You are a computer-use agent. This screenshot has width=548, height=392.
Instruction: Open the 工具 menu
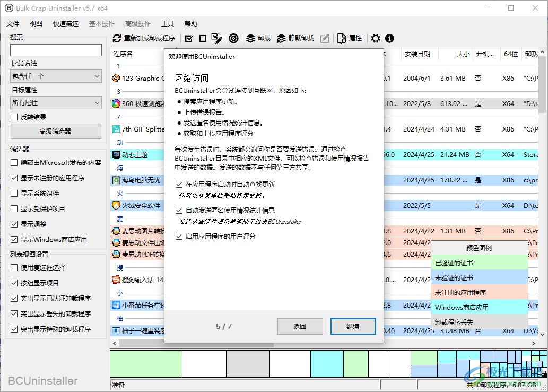pos(168,23)
